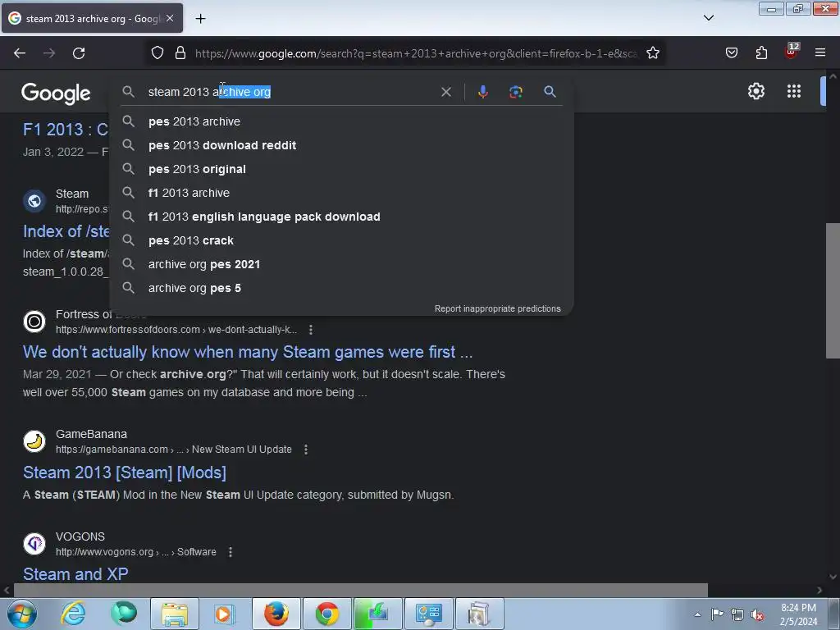Click the Steam repo globe favicon
The height and width of the screenshot is (630, 840).
coord(34,201)
